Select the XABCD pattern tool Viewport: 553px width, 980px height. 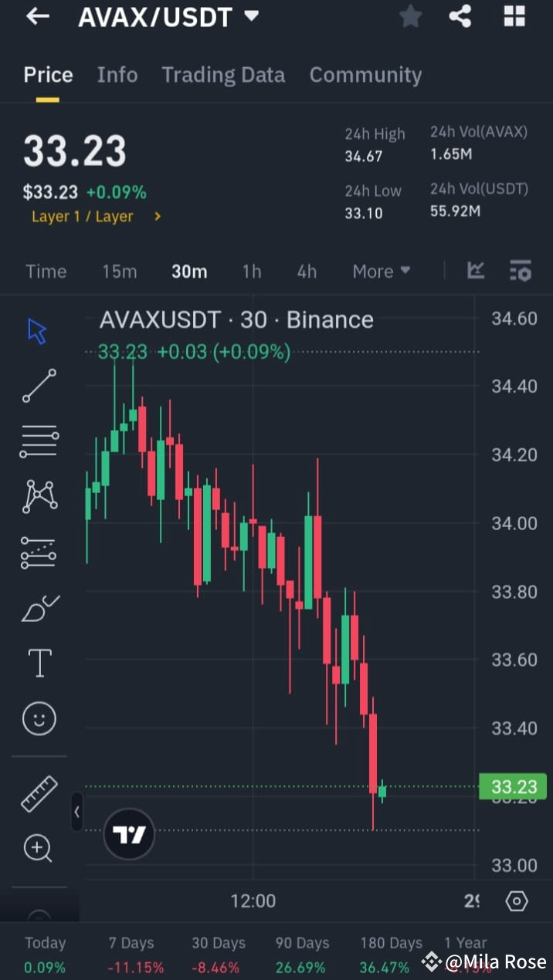coord(39,496)
